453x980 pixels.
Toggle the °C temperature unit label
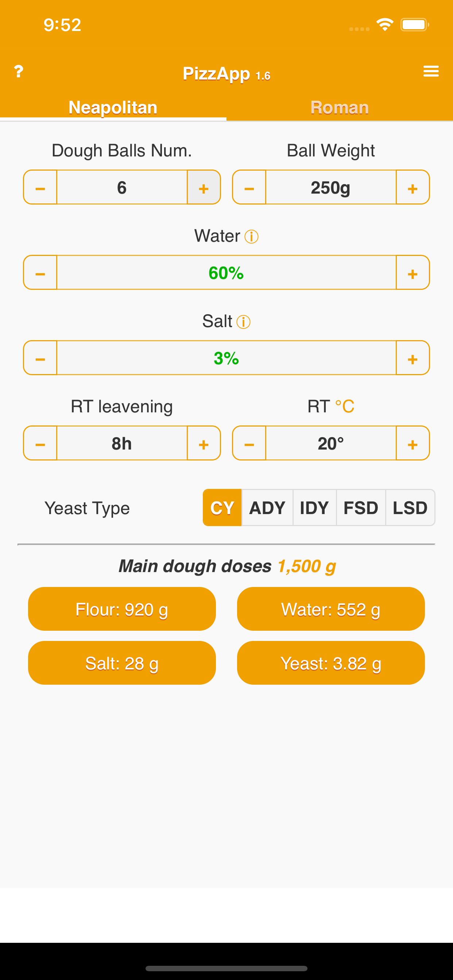click(345, 406)
